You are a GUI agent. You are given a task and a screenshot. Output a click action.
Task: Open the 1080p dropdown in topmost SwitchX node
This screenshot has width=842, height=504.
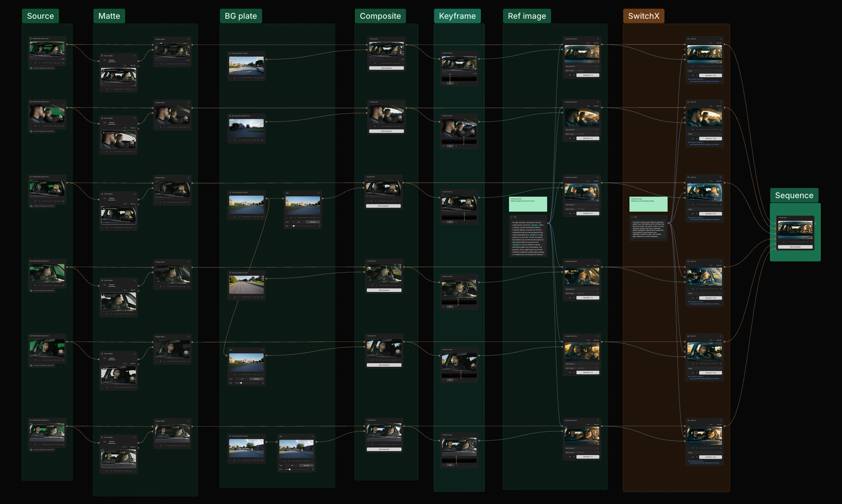pos(704,71)
